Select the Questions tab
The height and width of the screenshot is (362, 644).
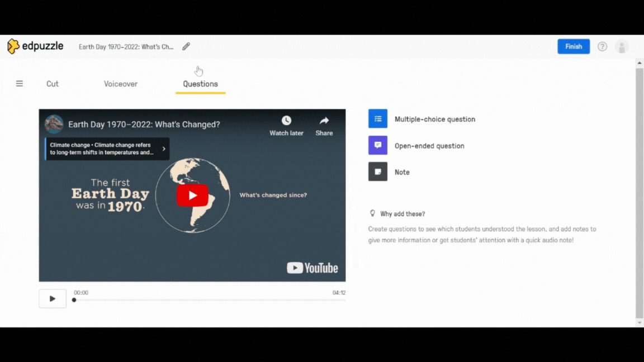200,84
